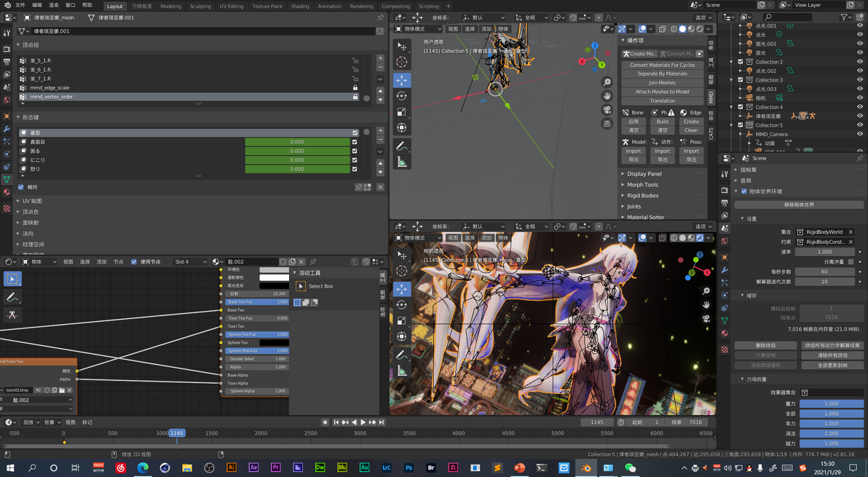Viewport: 868px width, 477px height.
Task: Collapse the 缓存 cache section
Action: [742, 296]
